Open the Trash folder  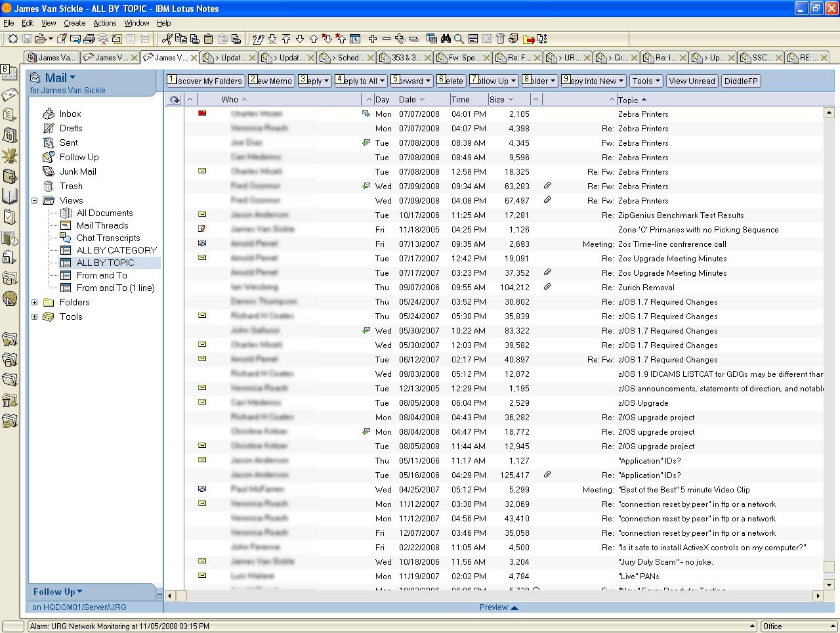(71, 186)
